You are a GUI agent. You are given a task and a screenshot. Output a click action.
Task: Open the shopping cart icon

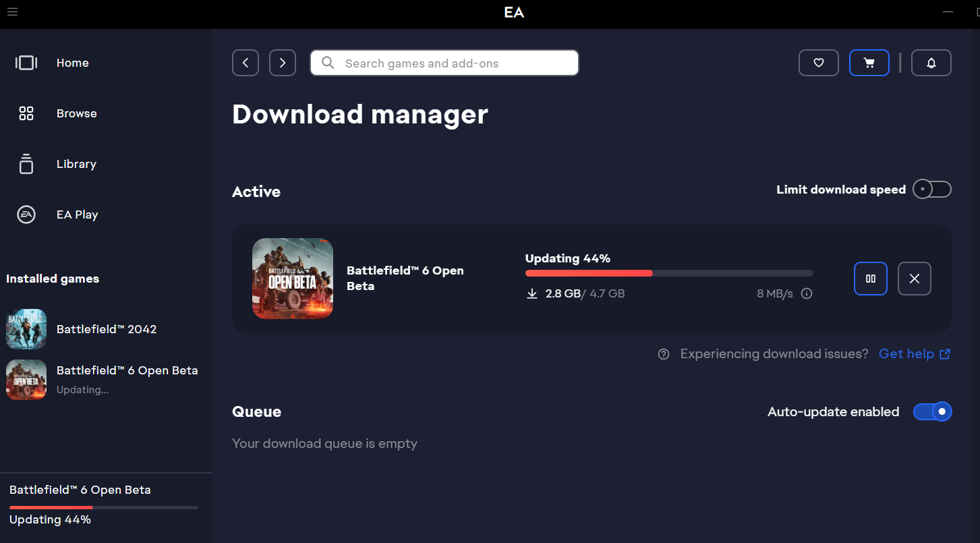tap(869, 63)
